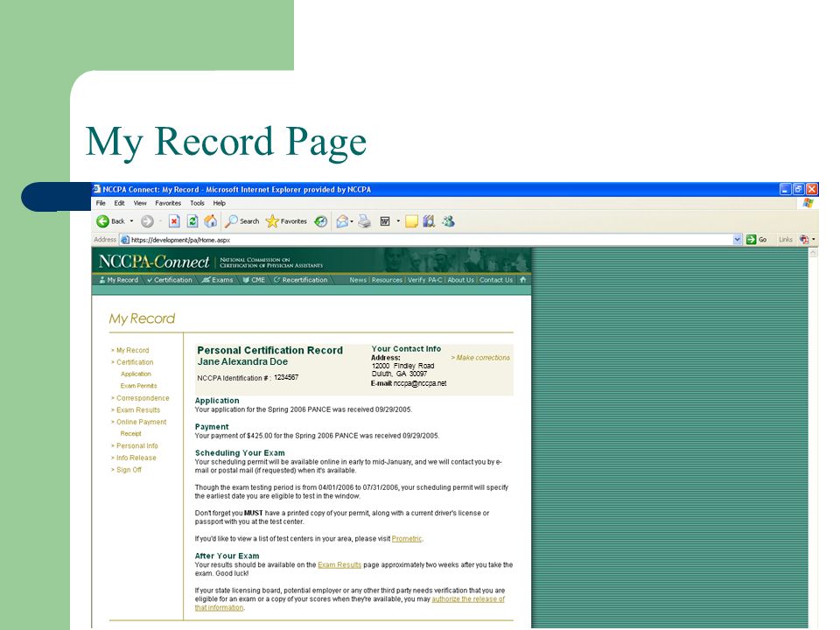Select Exam Results in the sidebar
The height and width of the screenshot is (630, 840).
138,409
